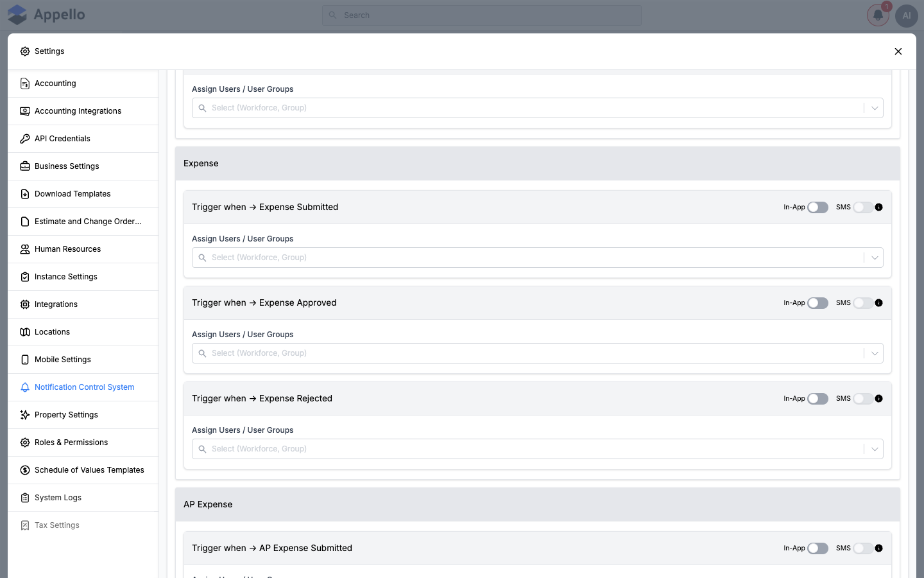
Task: Switch on In-App for AP Expense Submitted
Action: (x=818, y=548)
